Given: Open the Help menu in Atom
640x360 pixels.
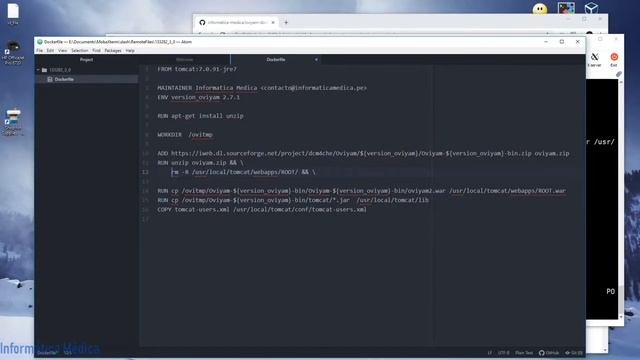Looking at the screenshot, I should pos(130,51).
